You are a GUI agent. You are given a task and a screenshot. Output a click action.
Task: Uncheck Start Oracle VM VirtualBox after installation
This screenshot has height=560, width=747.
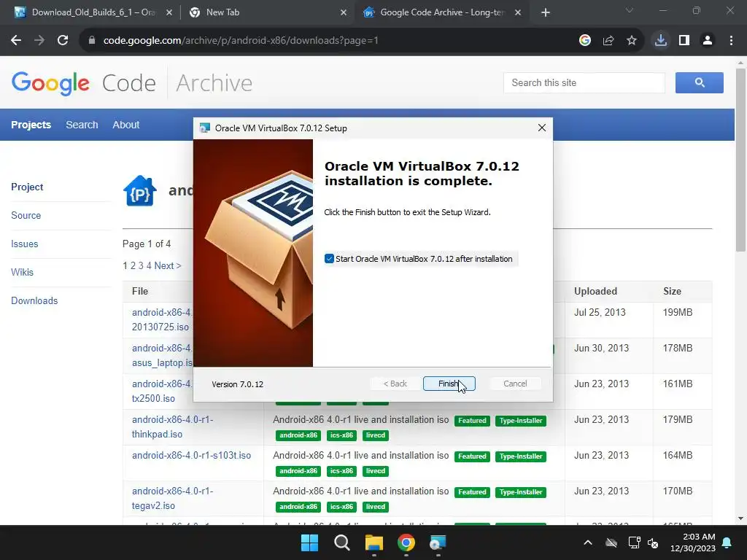[x=329, y=259]
